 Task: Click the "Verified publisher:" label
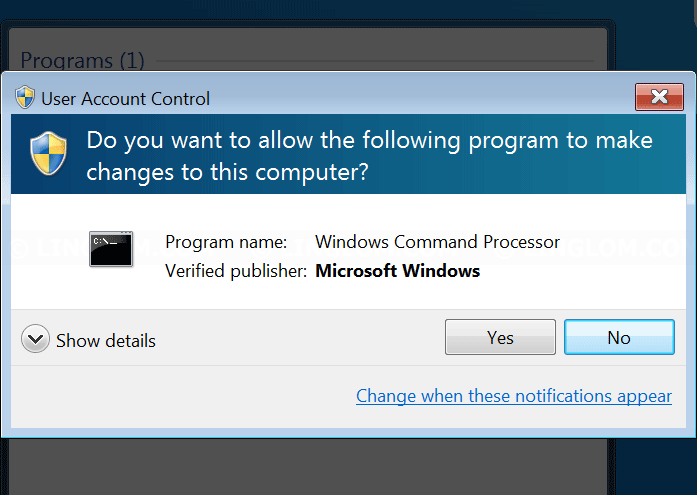click(x=236, y=271)
